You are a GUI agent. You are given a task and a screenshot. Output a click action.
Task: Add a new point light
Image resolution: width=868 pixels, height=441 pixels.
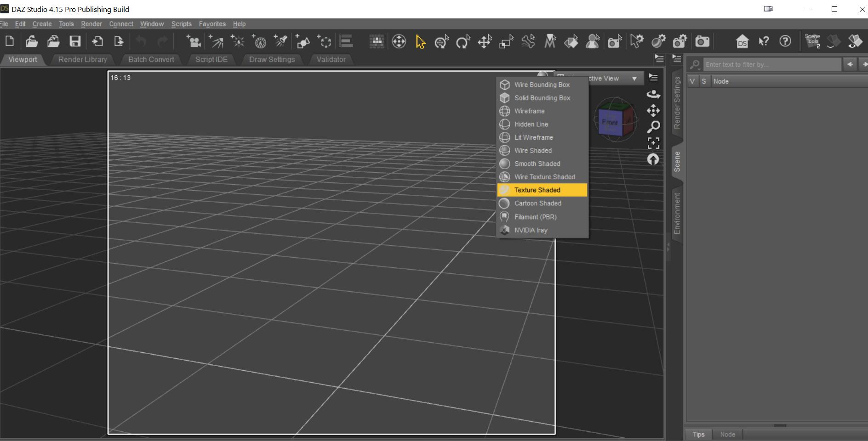coord(237,41)
